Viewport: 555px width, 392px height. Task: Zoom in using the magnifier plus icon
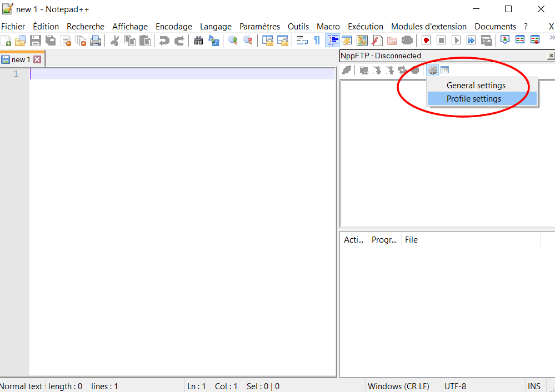[x=233, y=41]
